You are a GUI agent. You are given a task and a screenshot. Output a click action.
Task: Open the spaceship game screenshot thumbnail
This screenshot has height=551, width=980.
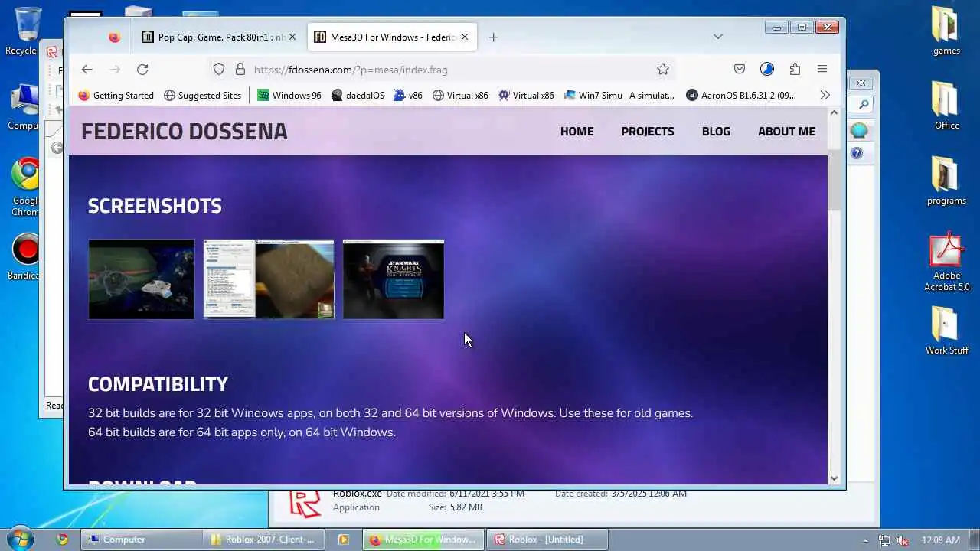(x=142, y=279)
